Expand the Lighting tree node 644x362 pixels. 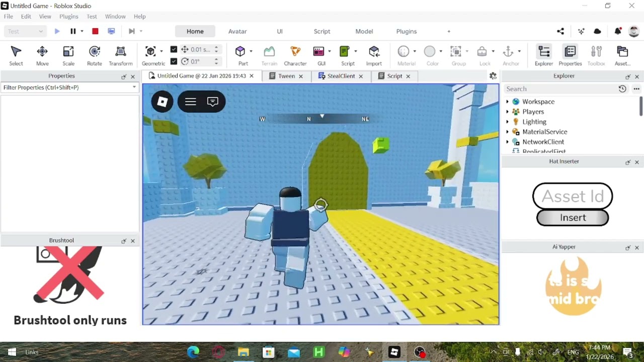[x=507, y=122]
